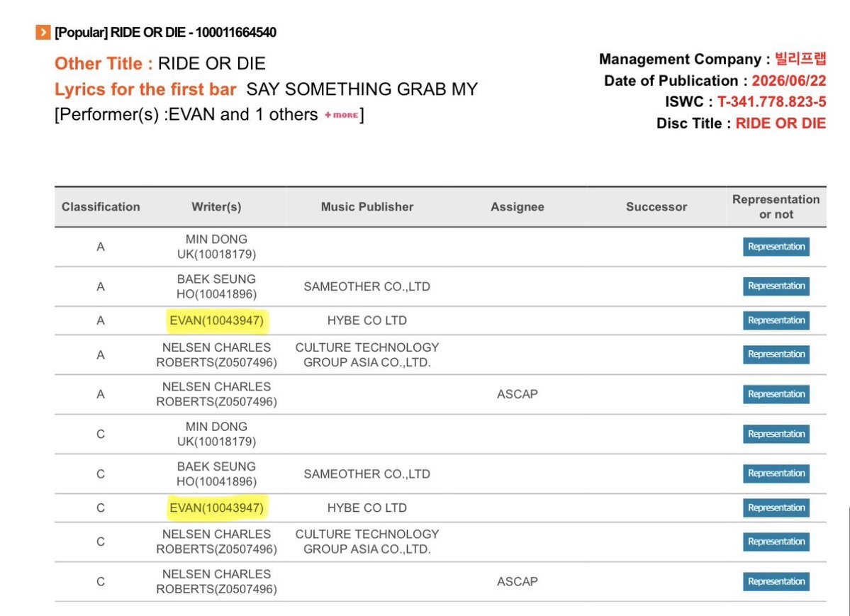The image size is (850, 616).
Task: Click the Other Title label
Action: pyautogui.click(x=104, y=64)
